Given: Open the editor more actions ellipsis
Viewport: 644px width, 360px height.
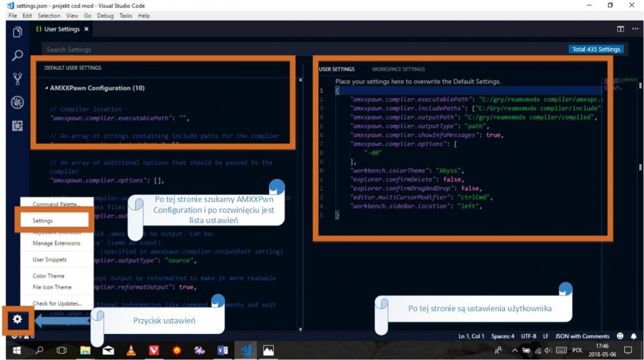Looking at the screenshot, I should 635,29.
